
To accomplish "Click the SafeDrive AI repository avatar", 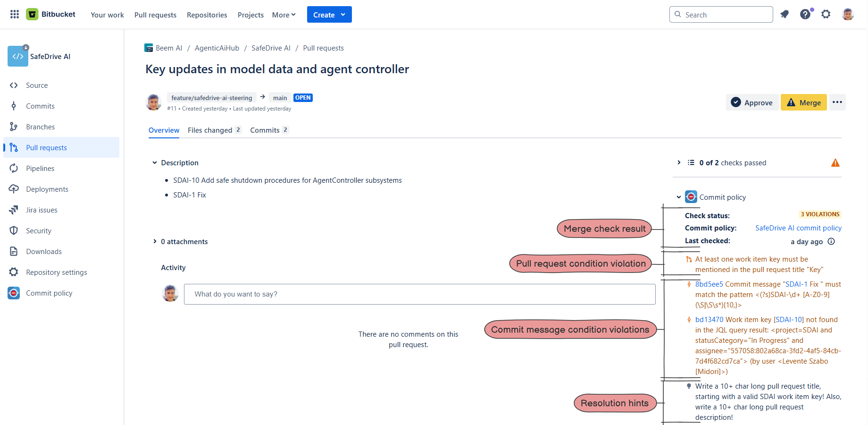I will tap(18, 56).
